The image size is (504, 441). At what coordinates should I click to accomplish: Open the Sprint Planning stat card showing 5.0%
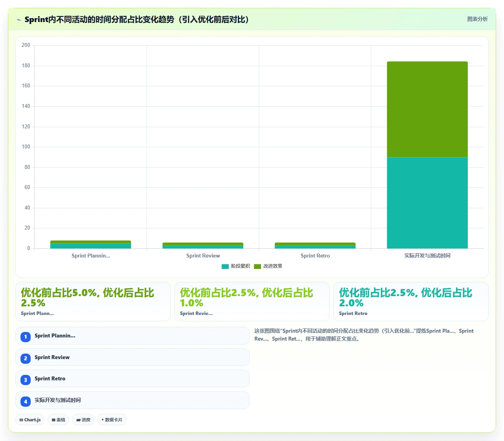[x=93, y=302]
